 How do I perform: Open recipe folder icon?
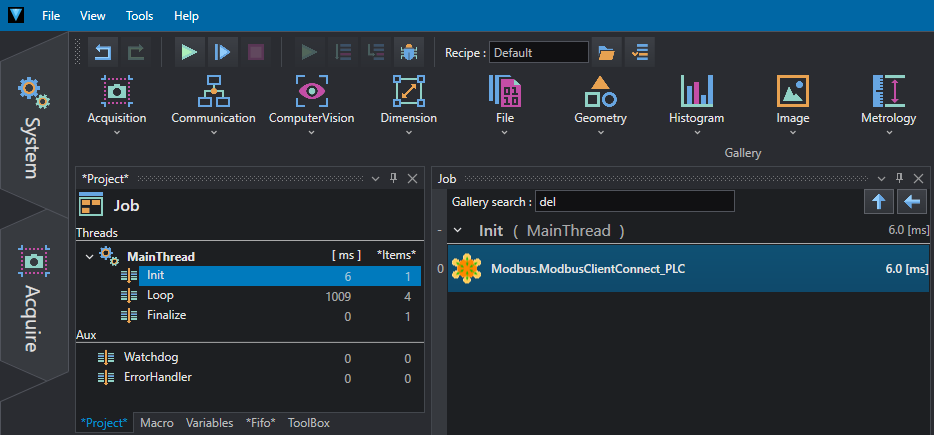coord(605,52)
